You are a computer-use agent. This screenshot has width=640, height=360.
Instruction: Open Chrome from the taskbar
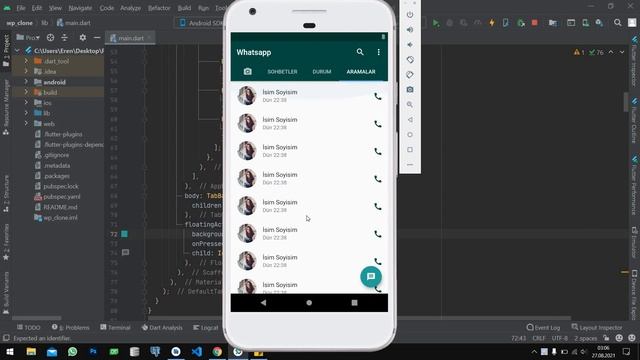(217, 352)
